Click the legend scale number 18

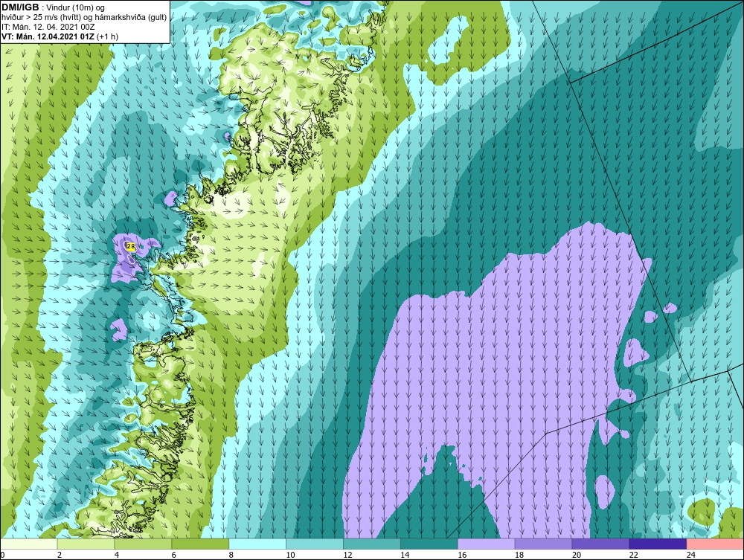click(x=519, y=555)
